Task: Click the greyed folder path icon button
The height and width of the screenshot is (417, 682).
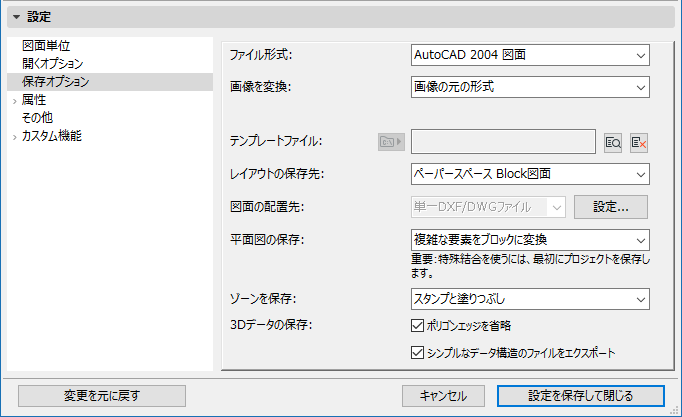Action: [391, 142]
